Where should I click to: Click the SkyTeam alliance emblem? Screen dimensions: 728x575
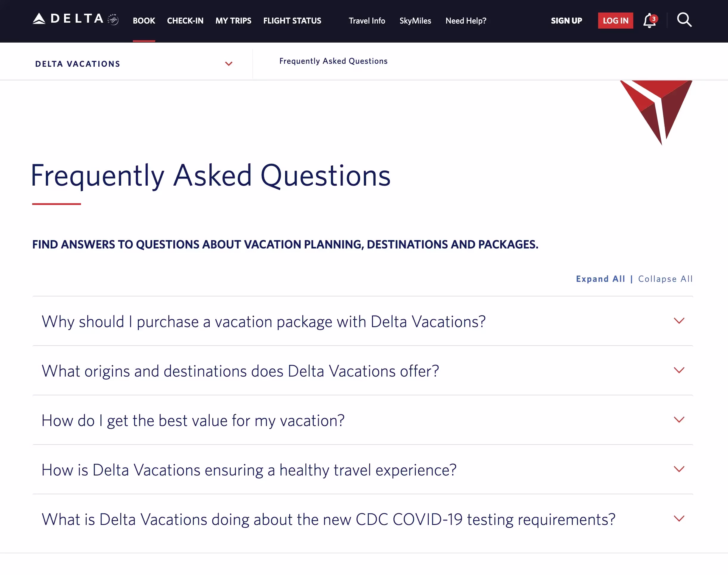[x=113, y=20]
